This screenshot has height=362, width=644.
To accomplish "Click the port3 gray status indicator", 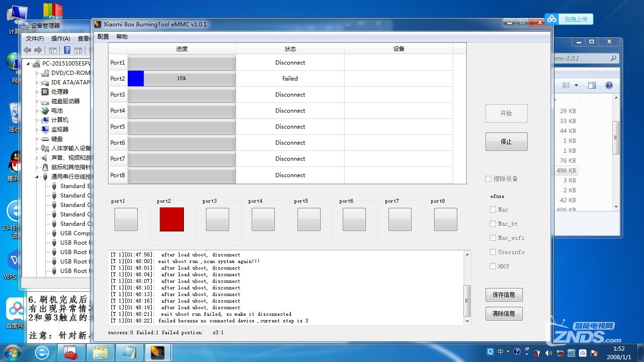I will 217,220.
